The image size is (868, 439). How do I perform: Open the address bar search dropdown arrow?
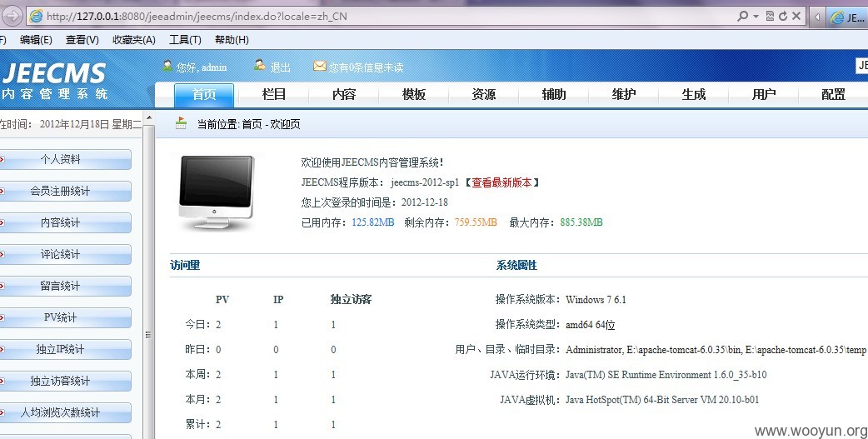pyautogui.click(x=756, y=16)
